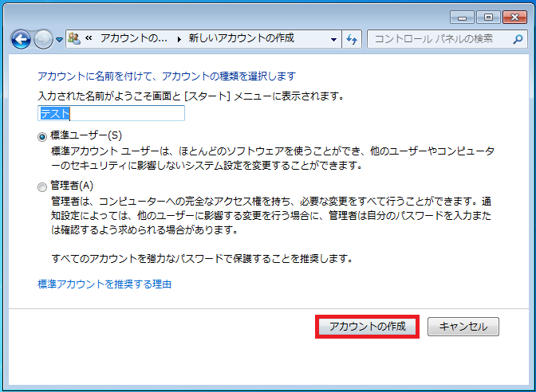The width and height of the screenshot is (536, 392).
Task: Maximize the window
Action: click(x=488, y=17)
